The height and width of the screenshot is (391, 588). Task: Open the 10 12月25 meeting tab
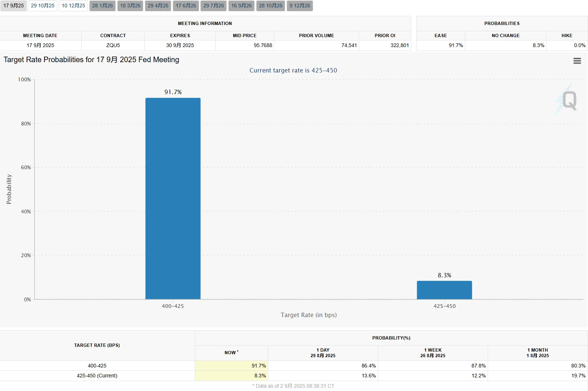(73, 6)
